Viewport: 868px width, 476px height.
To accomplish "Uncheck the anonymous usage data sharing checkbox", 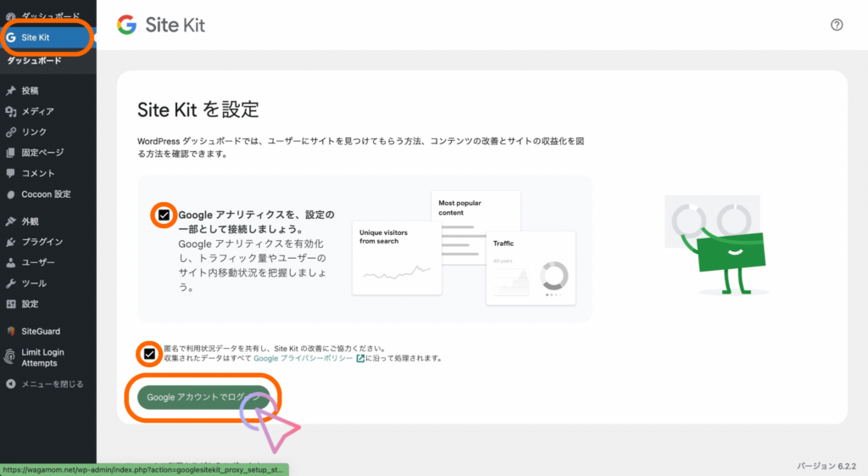I will (150, 353).
